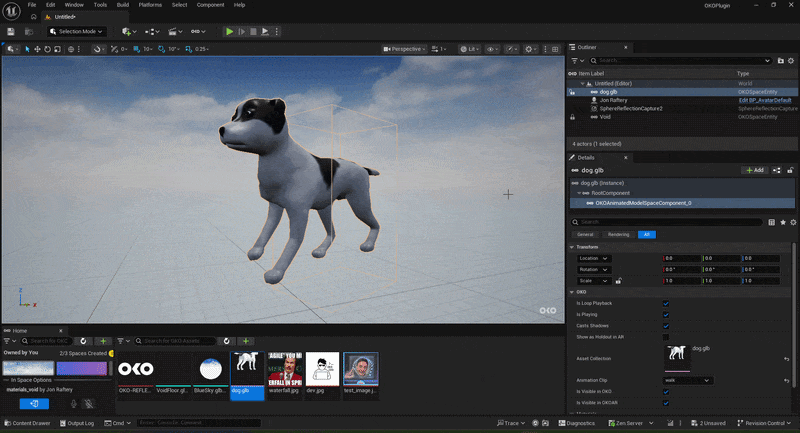
Task: Activate the Rotate gizmo tool
Action: (x=47, y=49)
